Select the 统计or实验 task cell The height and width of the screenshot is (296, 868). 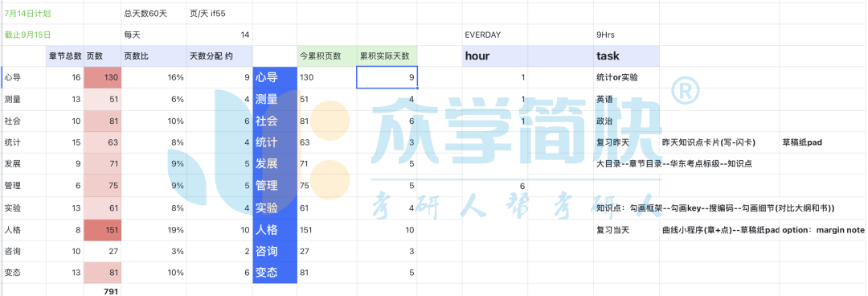pos(626,77)
